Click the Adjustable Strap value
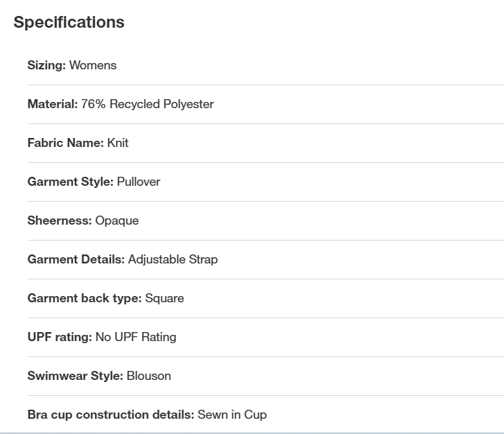Image resolution: width=504 pixels, height=434 pixels. tap(173, 259)
